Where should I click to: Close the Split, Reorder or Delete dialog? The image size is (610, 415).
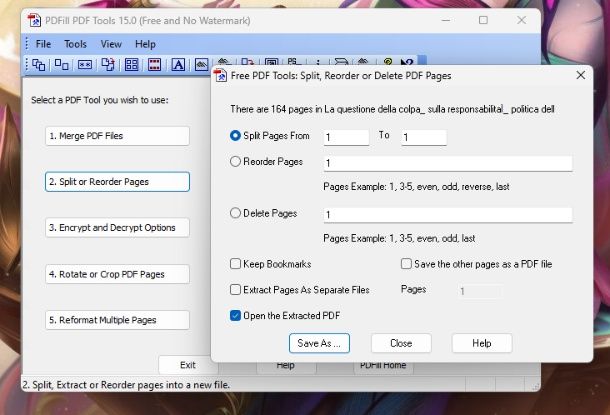point(580,75)
